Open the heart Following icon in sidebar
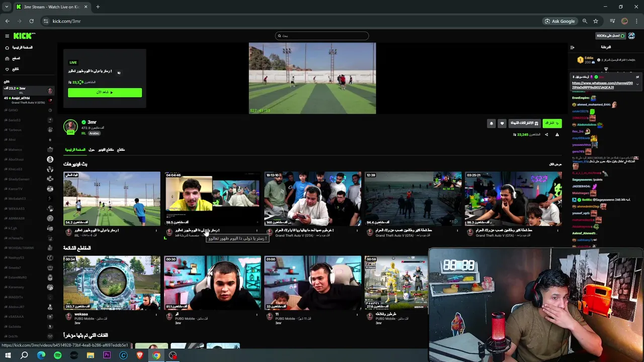Viewport: 644px width, 362px height. click(7, 69)
